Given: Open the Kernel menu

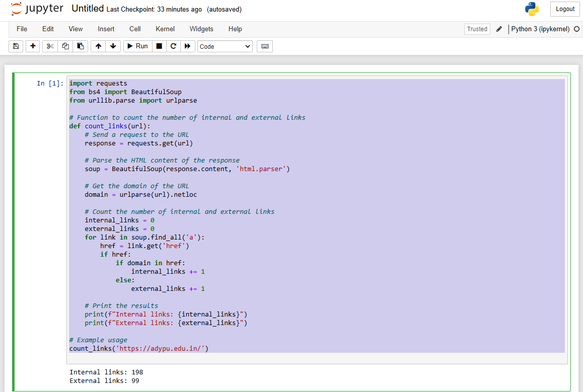Looking at the screenshot, I should coord(165,29).
